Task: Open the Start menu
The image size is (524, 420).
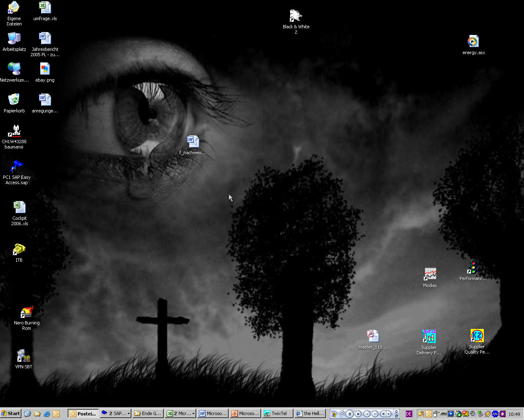Action: pos(11,414)
